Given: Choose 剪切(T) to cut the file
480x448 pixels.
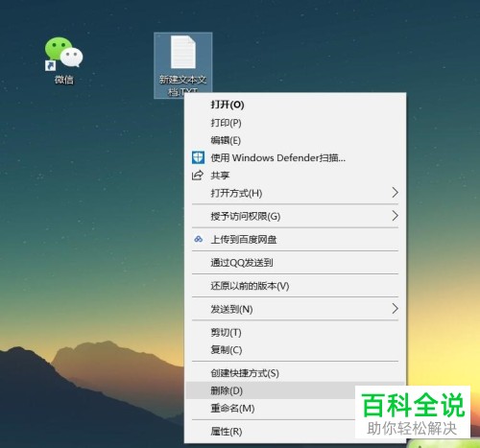Looking at the screenshot, I should click(x=295, y=333).
